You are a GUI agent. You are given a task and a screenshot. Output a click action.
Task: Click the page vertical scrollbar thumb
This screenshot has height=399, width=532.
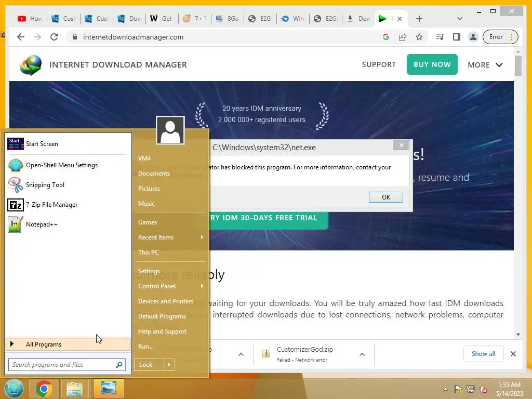518,65
